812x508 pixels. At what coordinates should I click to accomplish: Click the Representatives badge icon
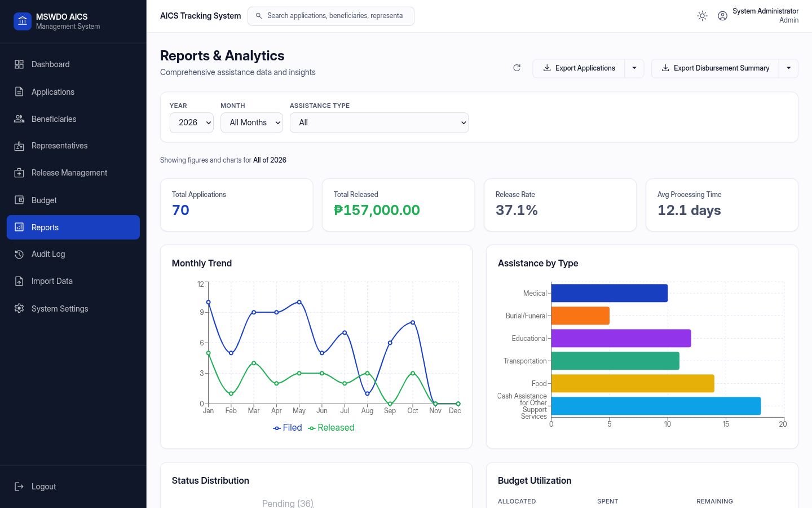click(x=19, y=146)
